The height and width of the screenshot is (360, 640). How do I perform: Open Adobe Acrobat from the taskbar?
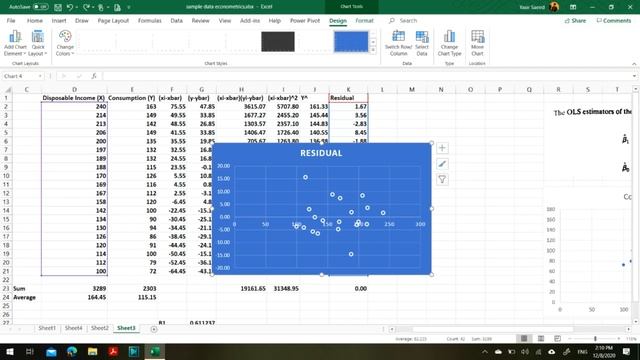pyautogui.click(x=113, y=351)
